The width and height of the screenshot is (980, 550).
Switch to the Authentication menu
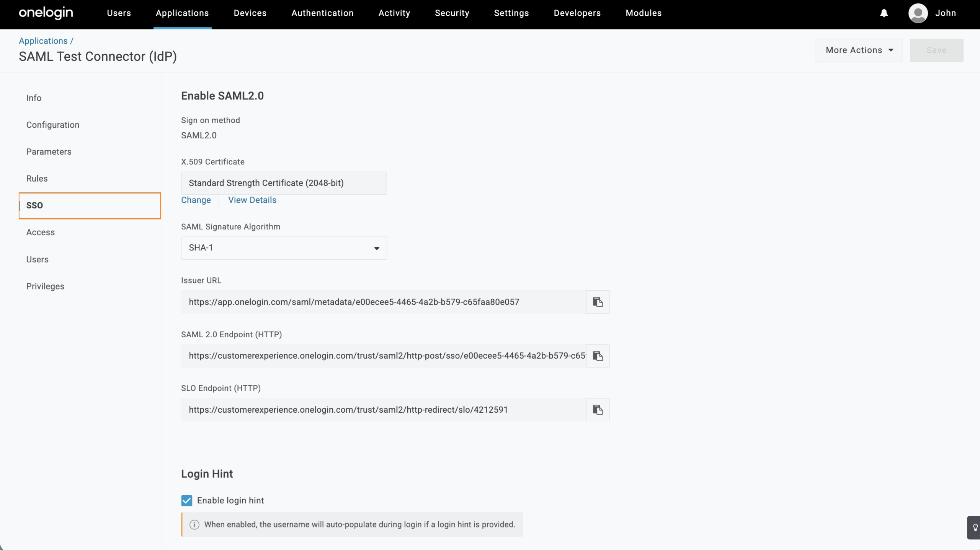tap(322, 13)
